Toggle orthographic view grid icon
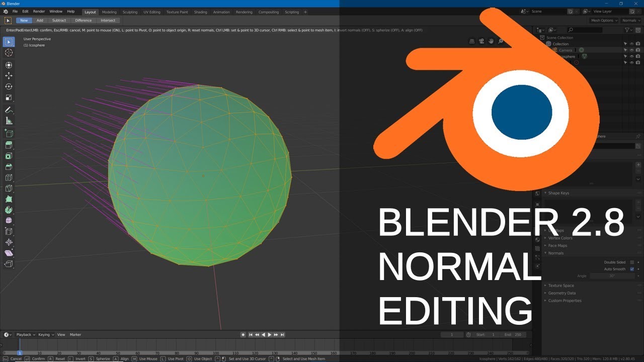This screenshot has height=362, width=644. pyautogui.click(x=471, y=41)
